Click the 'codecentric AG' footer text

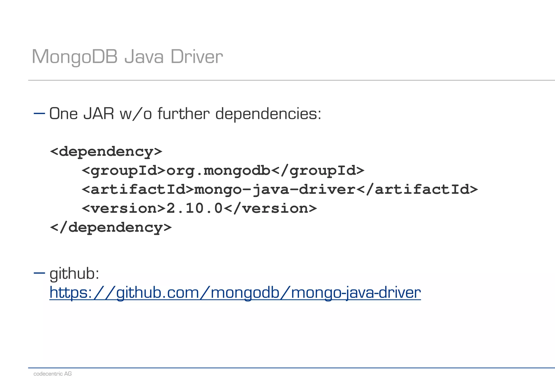click(53, 374)
